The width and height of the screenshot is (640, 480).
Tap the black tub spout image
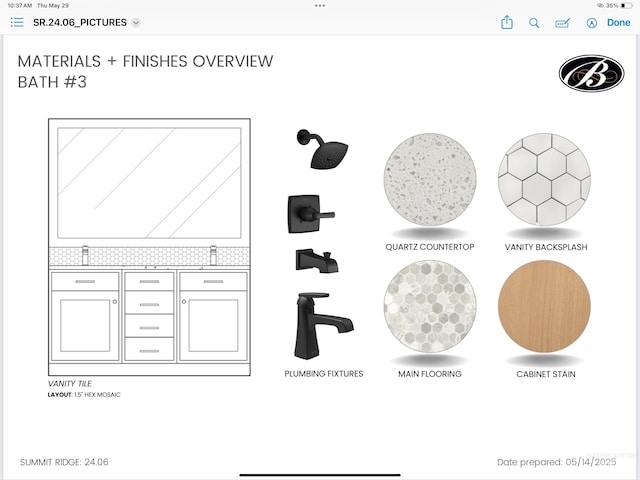click(317, 261)
